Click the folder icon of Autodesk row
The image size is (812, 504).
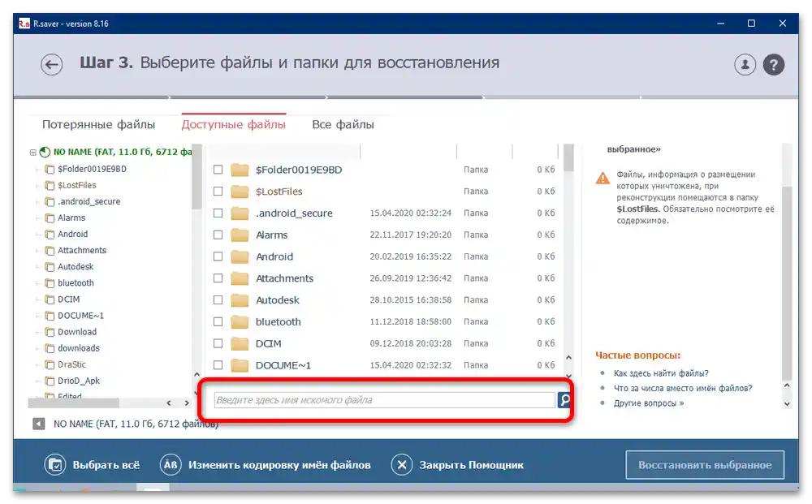pyautogui.click(x=240, y=300)
